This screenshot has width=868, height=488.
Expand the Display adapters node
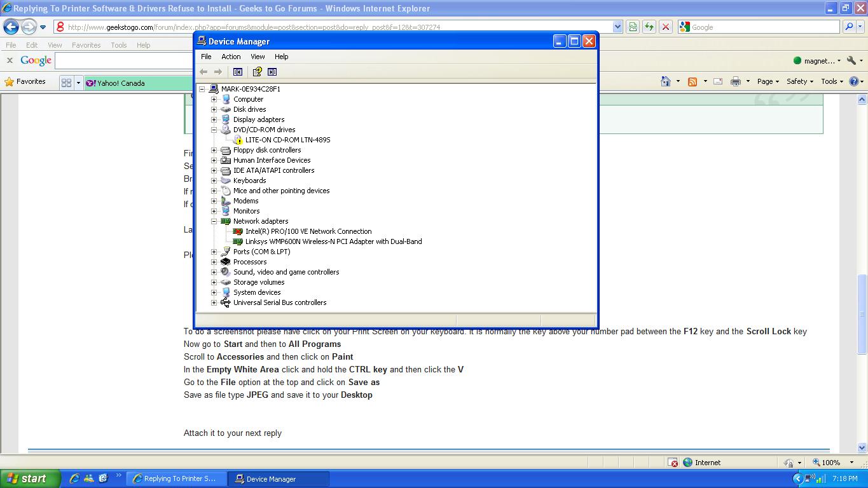tap(214, 119)
